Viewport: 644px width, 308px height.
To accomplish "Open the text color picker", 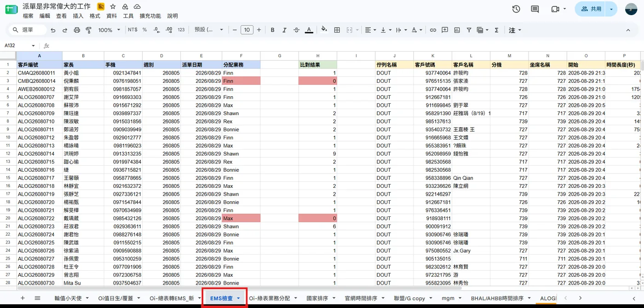I will [x=309, y=30].
